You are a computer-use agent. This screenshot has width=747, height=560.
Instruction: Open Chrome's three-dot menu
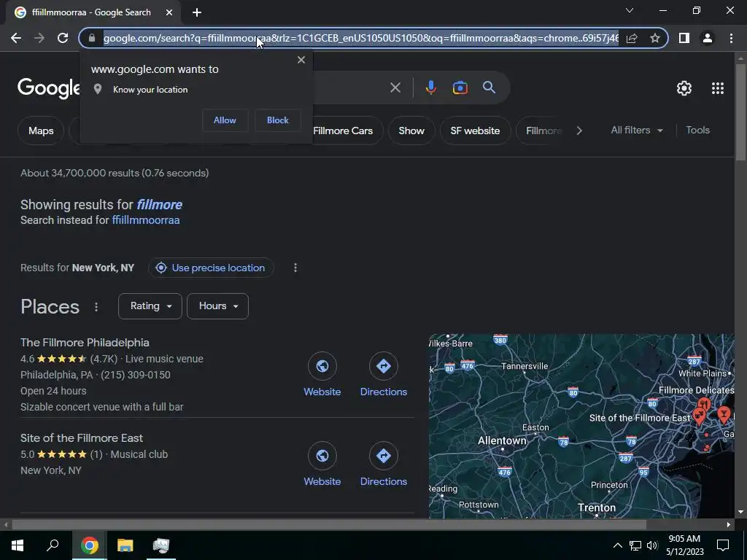731,38
